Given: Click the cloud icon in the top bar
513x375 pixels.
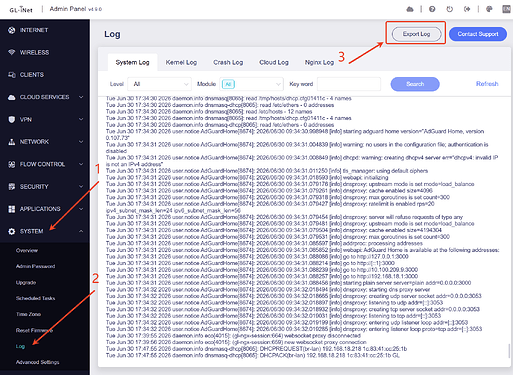Looking at the screenshot, I should [410, 9].
